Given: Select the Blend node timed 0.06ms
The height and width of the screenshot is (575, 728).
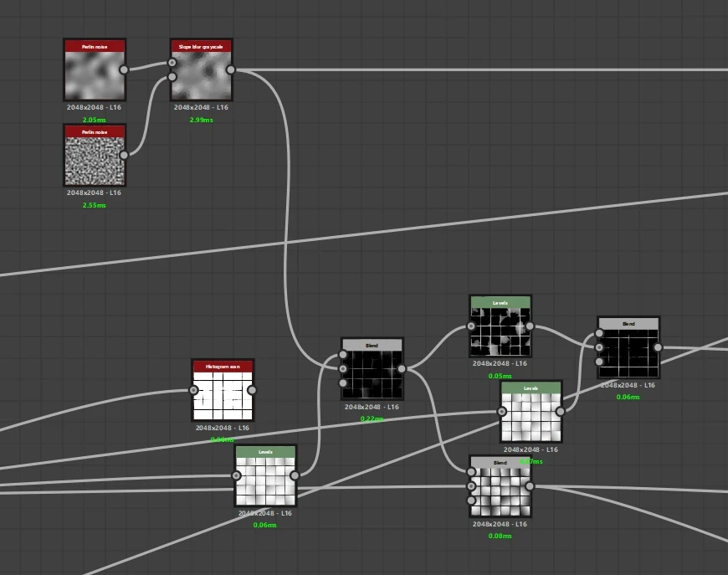Looking at the screenshot, I should [628, 347].
